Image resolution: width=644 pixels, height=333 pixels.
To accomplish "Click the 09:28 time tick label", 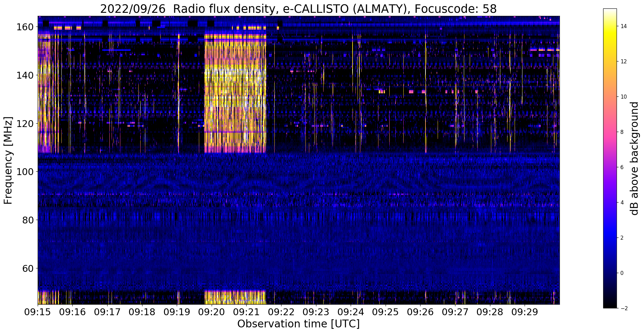I will pos(490,312).
